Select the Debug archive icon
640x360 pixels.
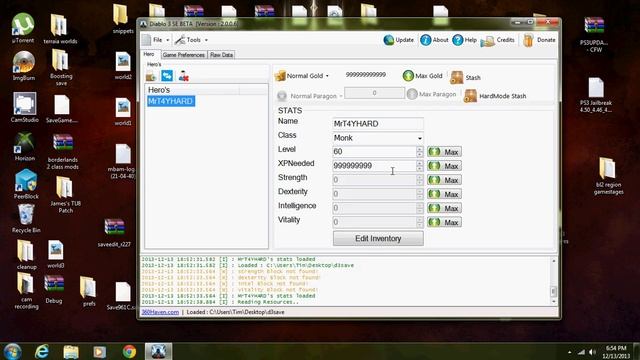click(54, 289)
